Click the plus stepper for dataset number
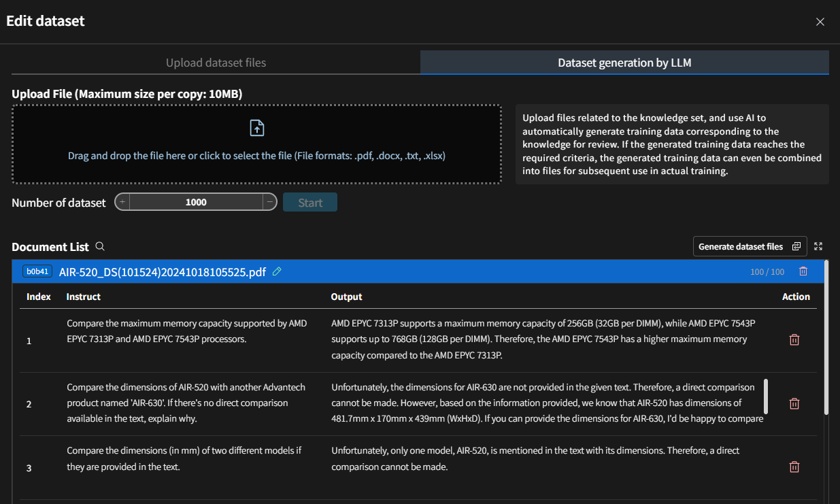Image resolution: width=840 pixels, height=504 pixels. [122, 202]
